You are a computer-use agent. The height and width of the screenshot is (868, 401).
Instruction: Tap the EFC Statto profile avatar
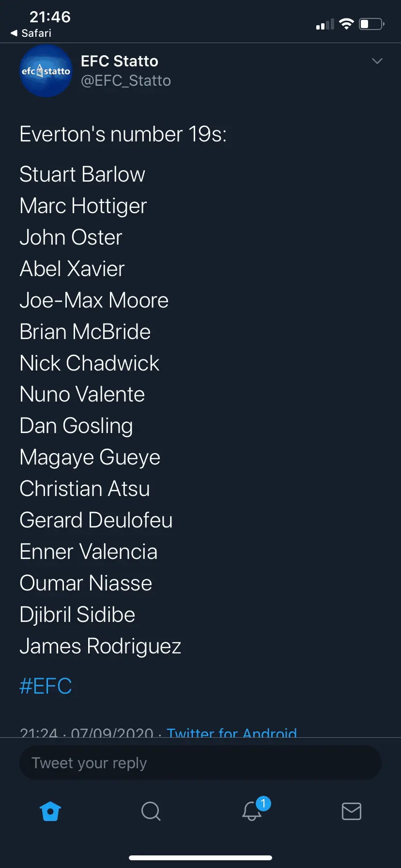pyautogui.click(x=46, y=71)
